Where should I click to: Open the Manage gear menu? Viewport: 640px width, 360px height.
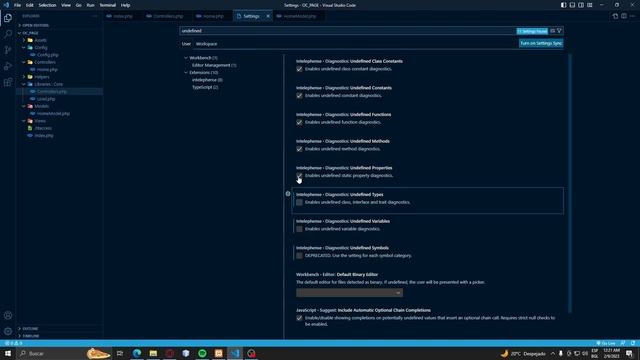coord(8,331)
